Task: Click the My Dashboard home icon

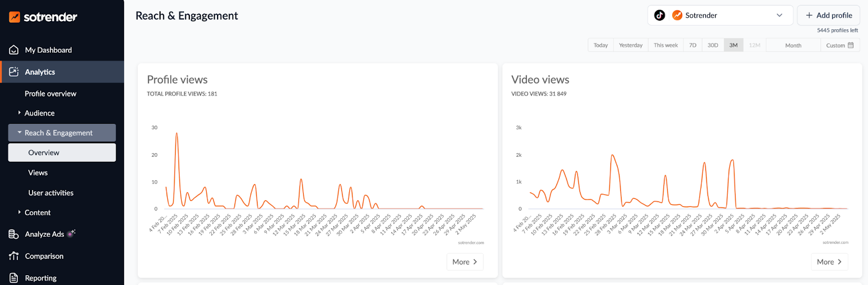Action: 14,50
